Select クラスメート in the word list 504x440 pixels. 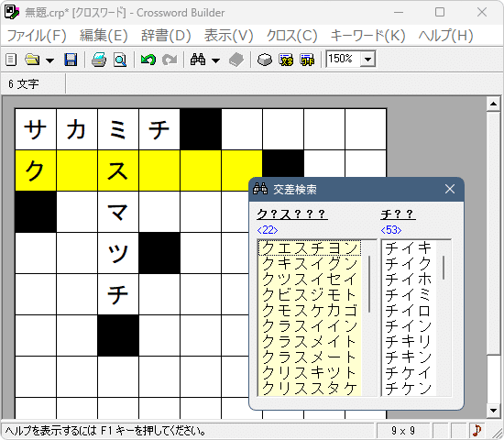point(309,357)
